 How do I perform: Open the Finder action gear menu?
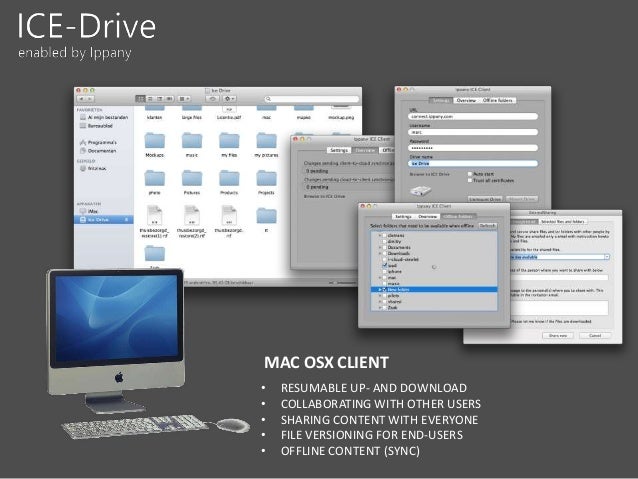point(229,99)
